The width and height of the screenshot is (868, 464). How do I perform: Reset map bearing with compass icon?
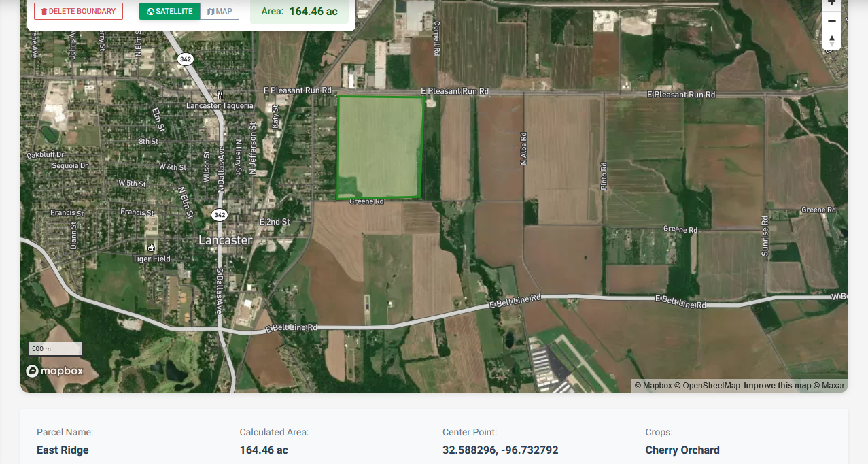click(832, 41)
